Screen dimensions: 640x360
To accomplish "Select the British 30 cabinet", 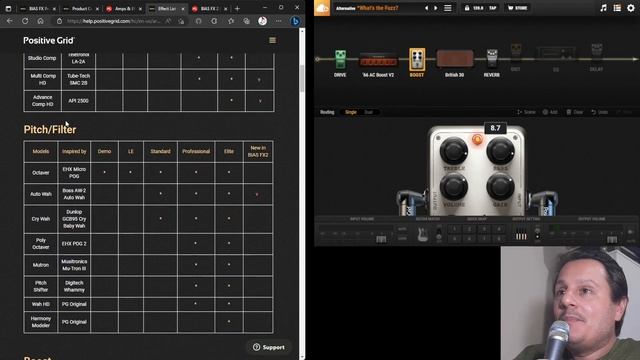I will (455, 59).
